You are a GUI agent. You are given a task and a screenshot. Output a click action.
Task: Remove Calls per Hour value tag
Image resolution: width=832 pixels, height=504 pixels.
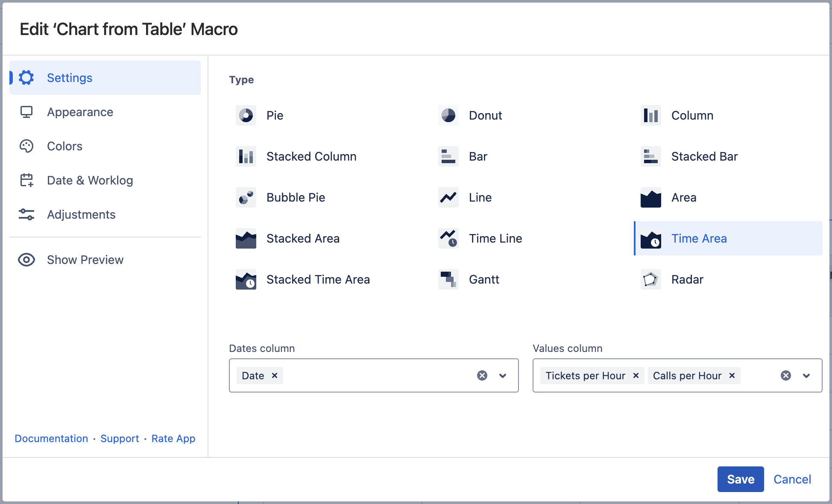(732, 375)
